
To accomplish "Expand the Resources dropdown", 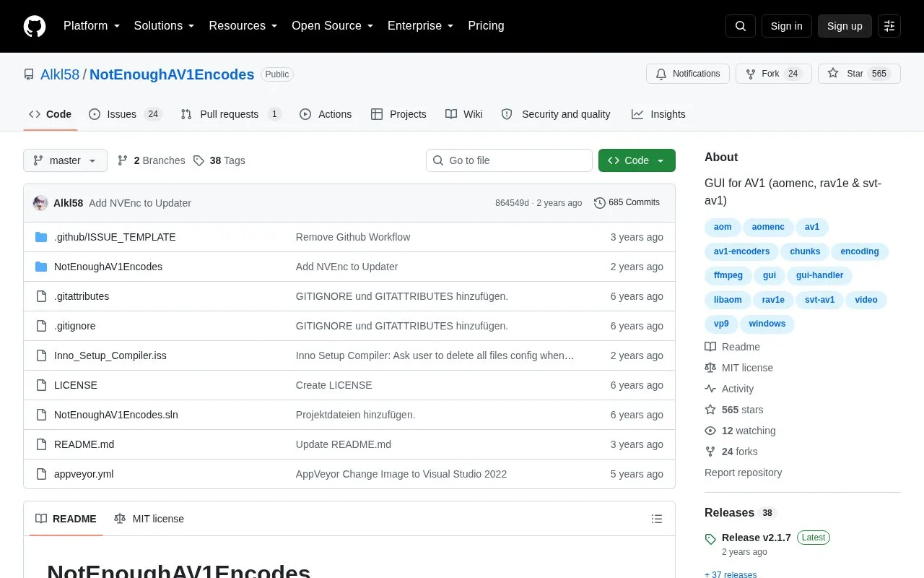I will (x=243, y=26).
